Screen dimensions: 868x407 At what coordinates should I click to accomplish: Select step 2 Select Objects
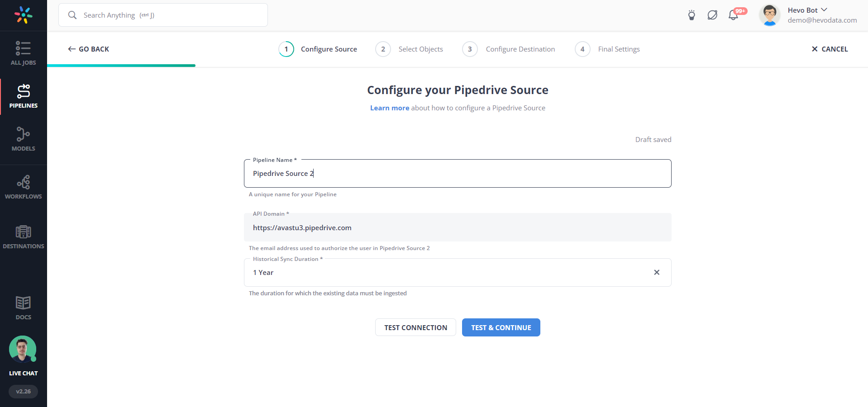tap(409, 49)
